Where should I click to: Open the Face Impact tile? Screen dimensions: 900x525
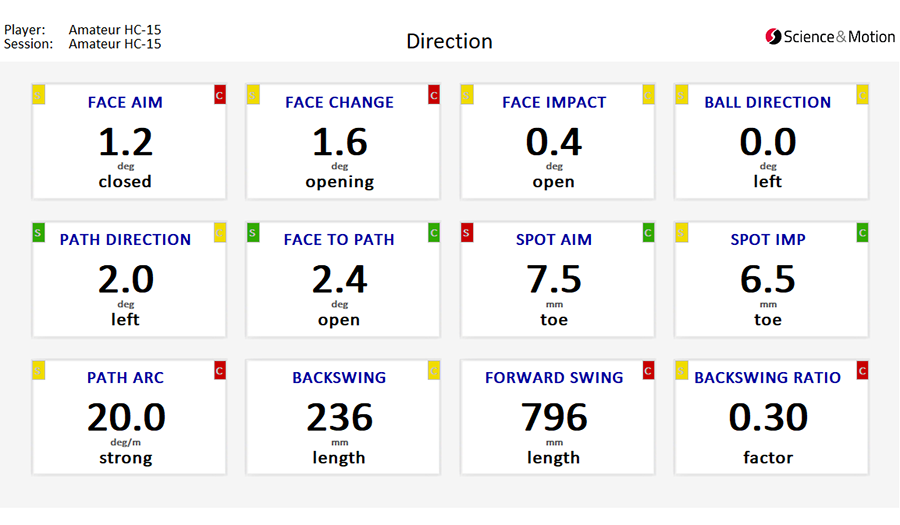(x=557, y=142)
